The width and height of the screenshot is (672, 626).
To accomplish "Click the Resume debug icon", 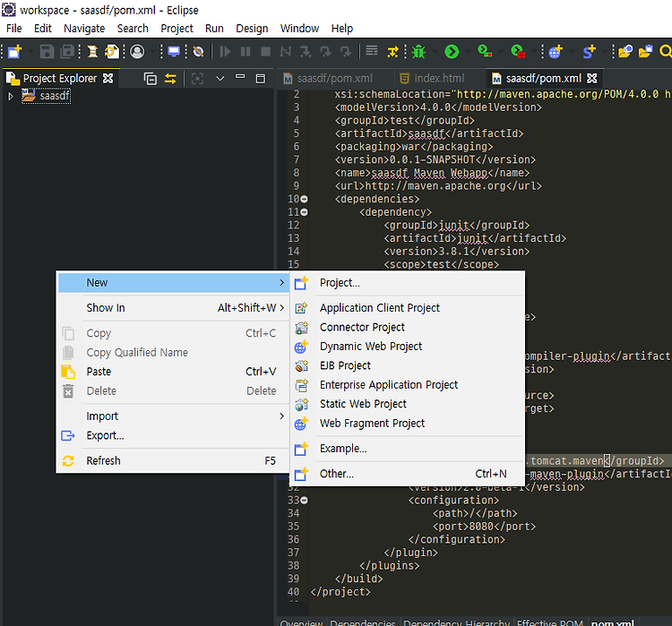I will coord(225,52).
